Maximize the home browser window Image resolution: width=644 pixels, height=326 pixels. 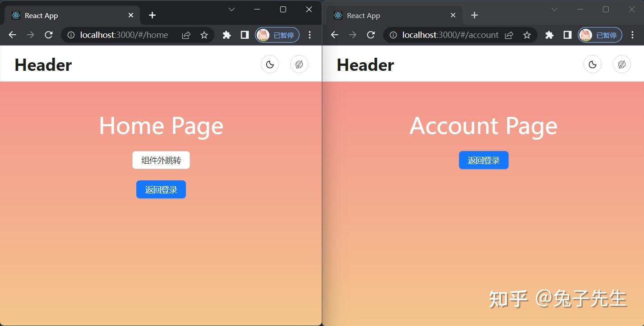(283, 9)
